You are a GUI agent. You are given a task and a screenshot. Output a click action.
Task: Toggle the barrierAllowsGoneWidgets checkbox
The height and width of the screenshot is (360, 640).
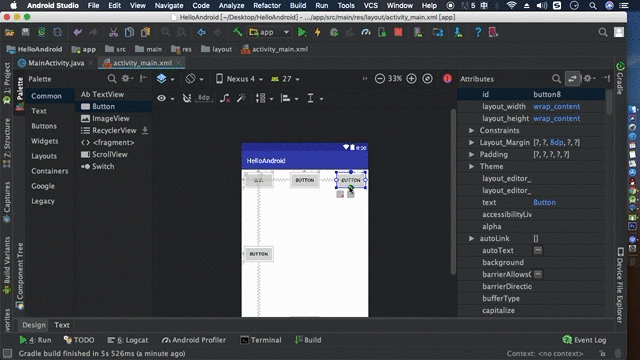(x=538, y=274)
